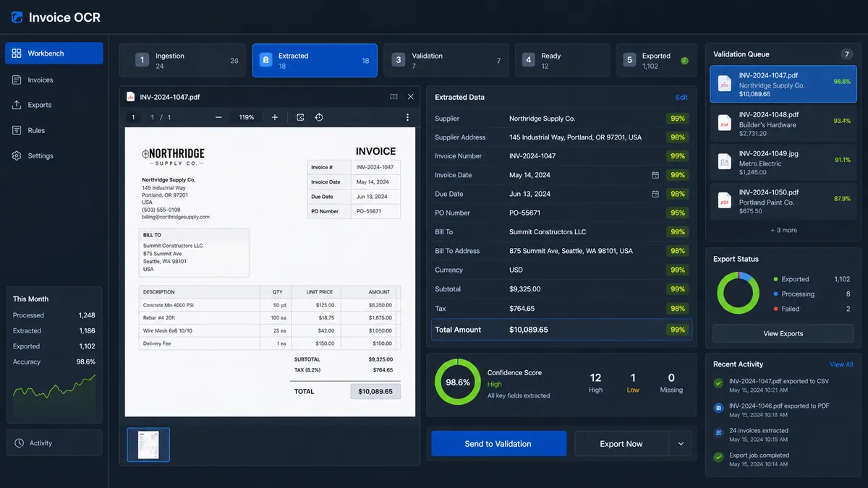
Task: Click the 119% zoom level field
Action: (x=247, y=117)
